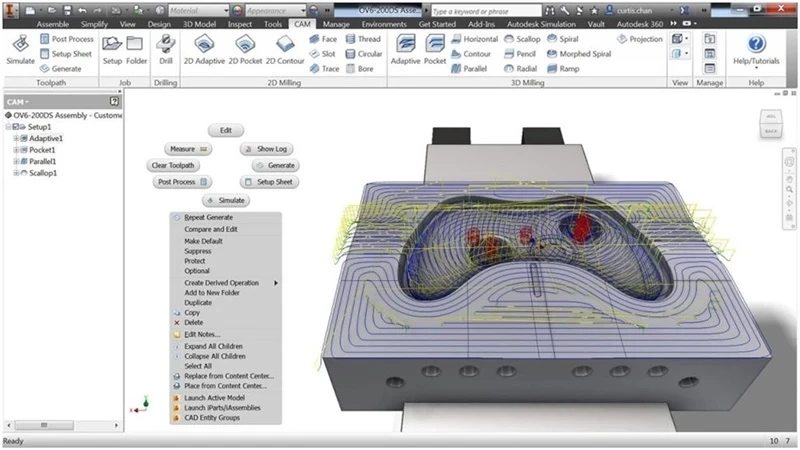800x450 pixels.
Task: Toggle the Setup1 checkbox in CAM tree
Action: pos(16,127)
